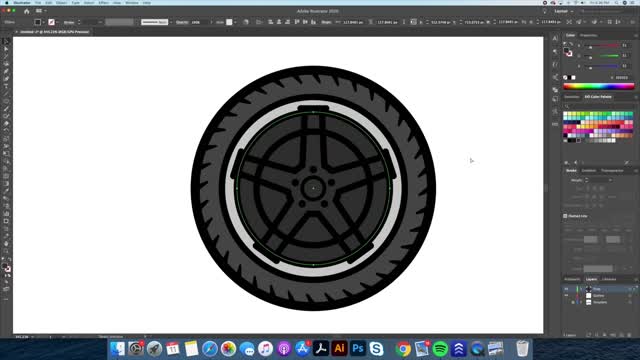
Task: Open the fill color swatch in control bar
Action: 38,22
